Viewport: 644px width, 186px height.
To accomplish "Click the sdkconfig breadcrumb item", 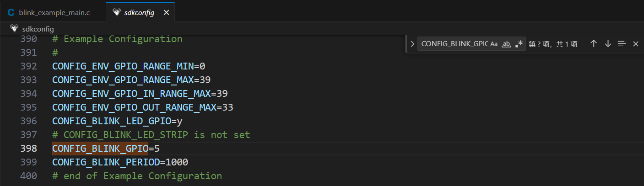I will (38, 28).
